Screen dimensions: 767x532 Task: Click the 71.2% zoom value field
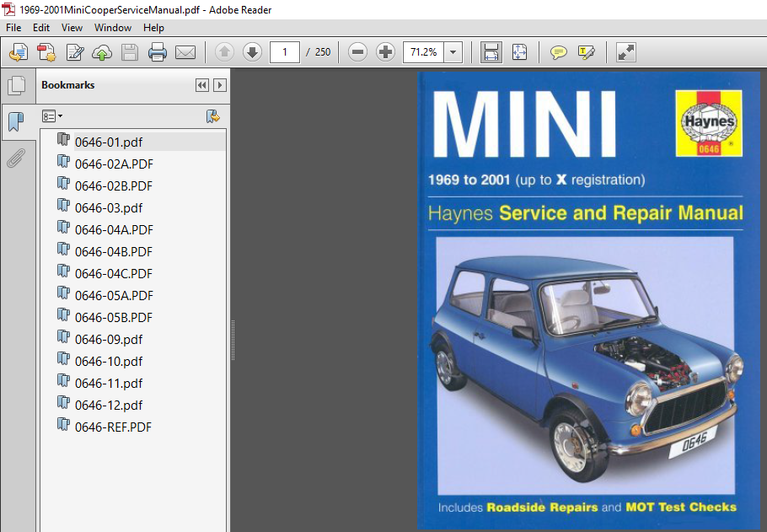coord(424,52)
